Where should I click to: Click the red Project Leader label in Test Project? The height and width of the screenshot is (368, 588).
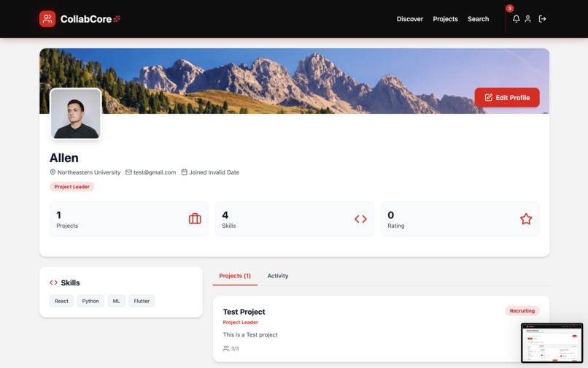click(x=240, y=322)
